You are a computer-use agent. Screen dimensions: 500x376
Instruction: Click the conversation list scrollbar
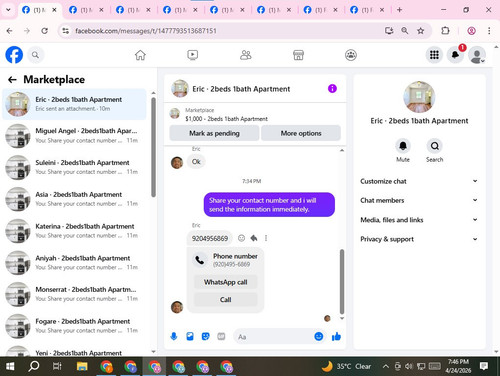(153, 147)
